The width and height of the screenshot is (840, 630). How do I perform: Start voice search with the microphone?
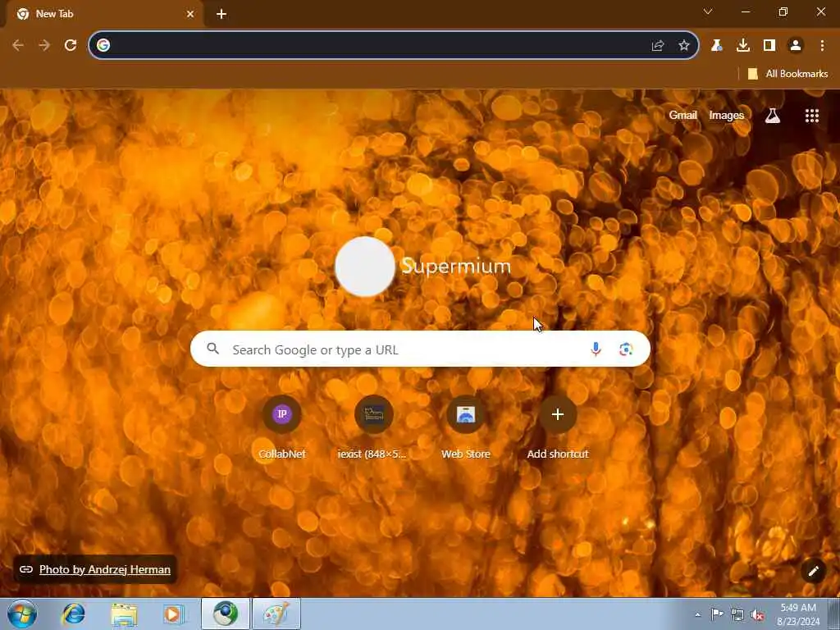(596, 349)
